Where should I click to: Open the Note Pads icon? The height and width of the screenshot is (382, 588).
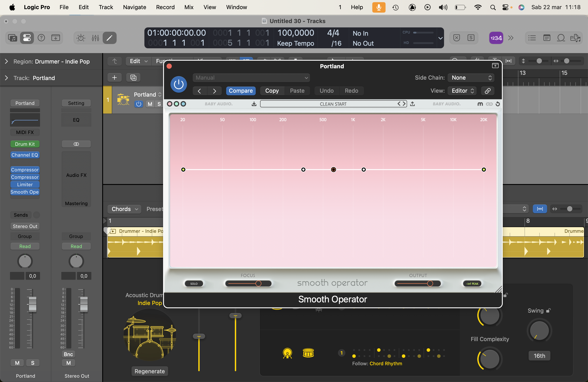[547, 38]
